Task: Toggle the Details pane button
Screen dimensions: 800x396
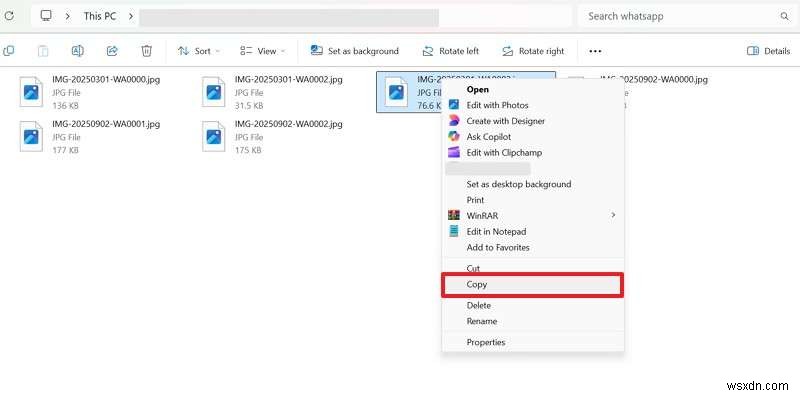Action: coord(768,51)
